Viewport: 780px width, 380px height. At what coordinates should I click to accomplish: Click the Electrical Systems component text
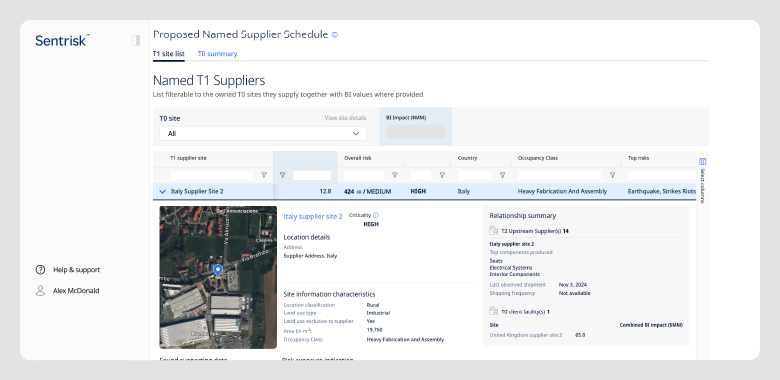pos(512,268)
